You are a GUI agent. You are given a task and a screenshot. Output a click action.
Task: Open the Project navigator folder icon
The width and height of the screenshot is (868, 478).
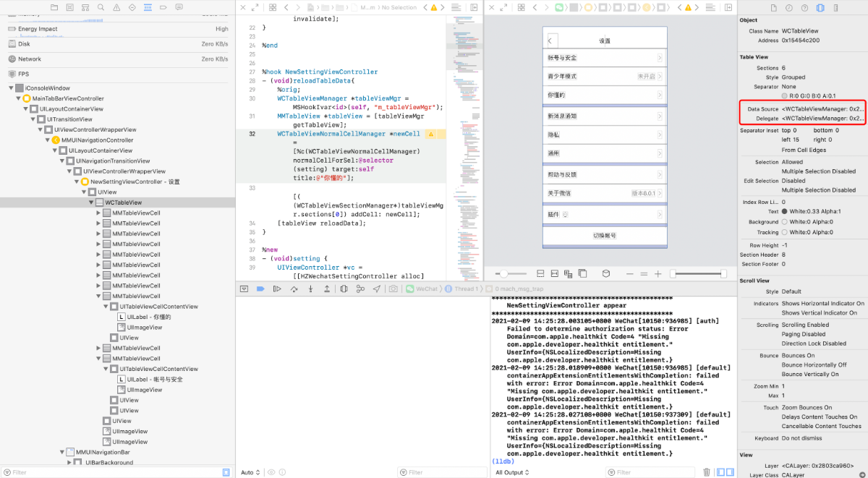(x=55, y=7)
